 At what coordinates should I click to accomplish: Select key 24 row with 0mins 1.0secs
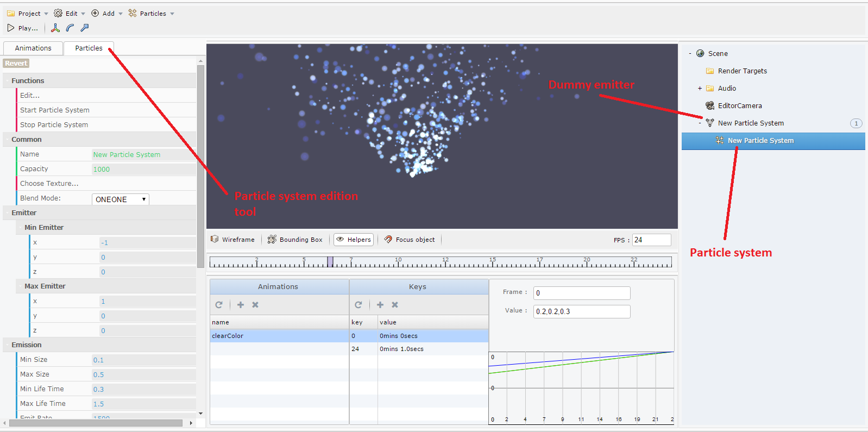419,349
